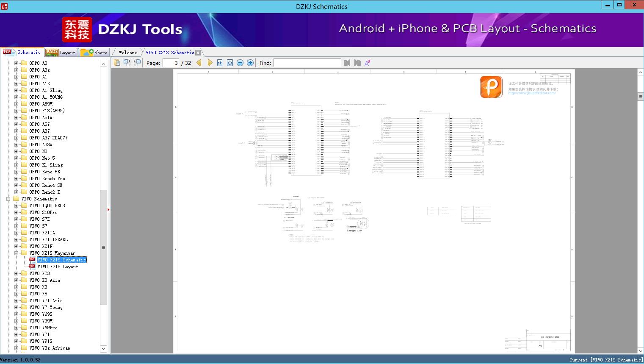Click the copy pages icon in toolbar
Screen dimensions: 644x364
coord(117,63)
